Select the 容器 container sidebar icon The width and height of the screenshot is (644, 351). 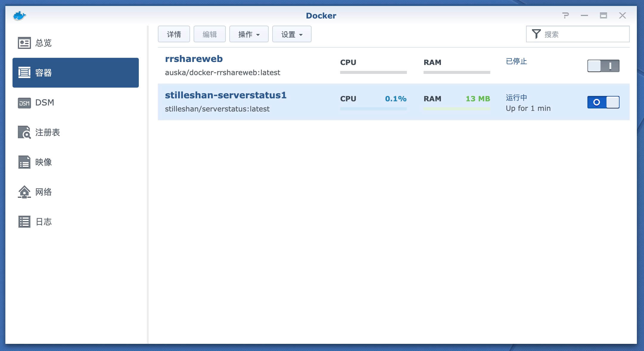click(24, 73)
